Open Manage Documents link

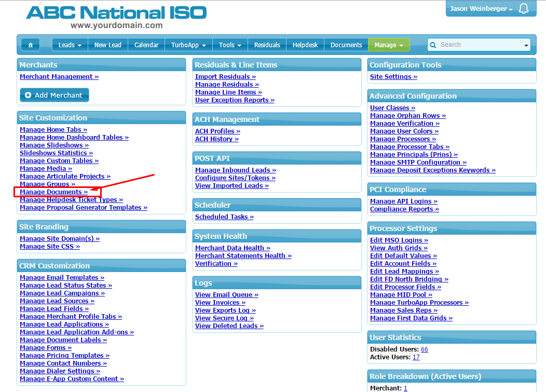(53, 192)
